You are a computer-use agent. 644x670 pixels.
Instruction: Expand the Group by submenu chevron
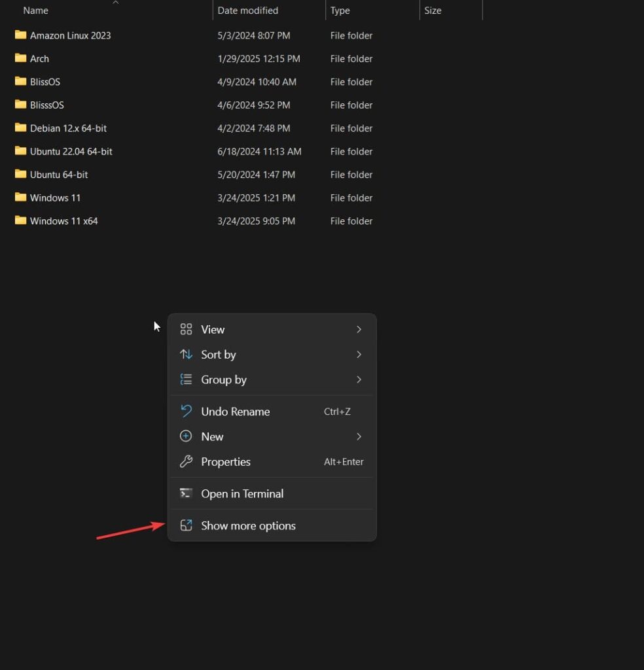[359, 379]
